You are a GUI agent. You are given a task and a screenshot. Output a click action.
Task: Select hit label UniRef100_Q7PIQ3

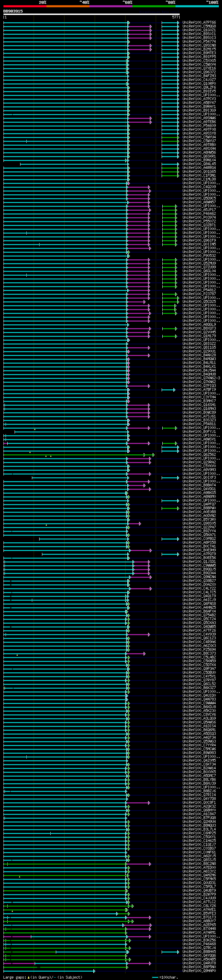[x=199, y=386]
